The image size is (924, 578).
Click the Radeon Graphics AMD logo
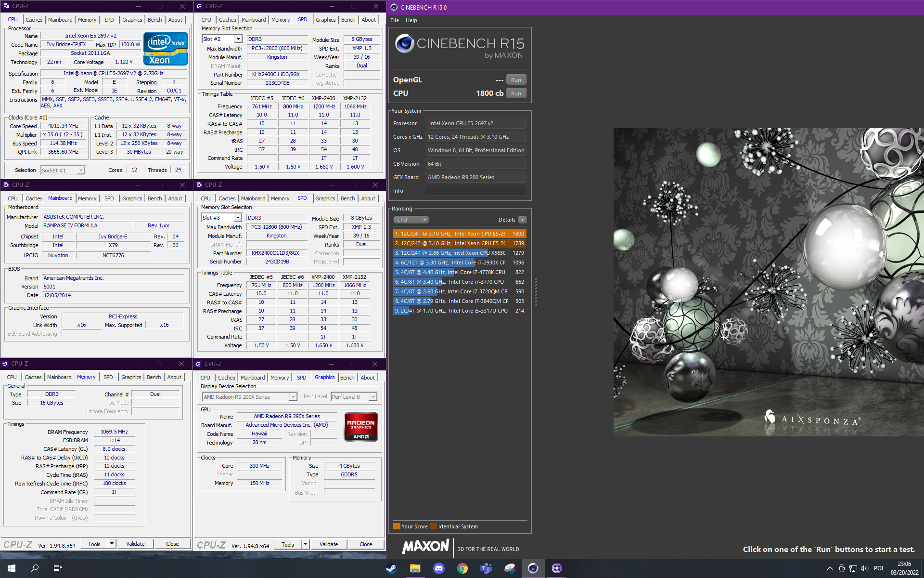tap(361, 427)
